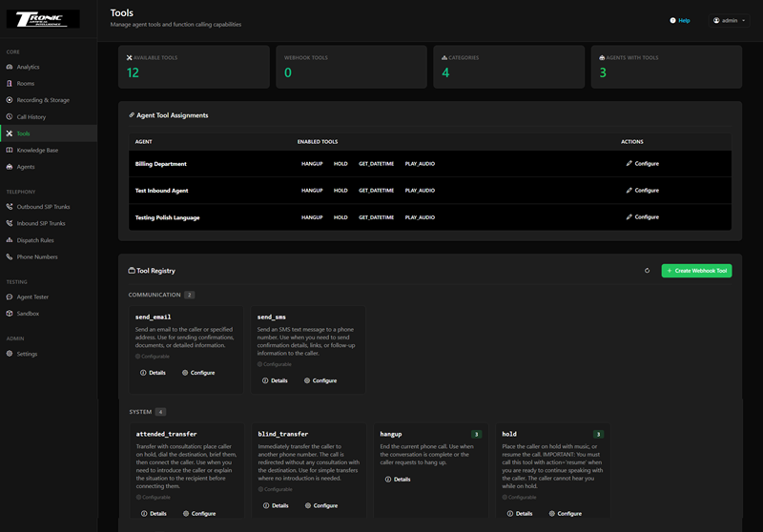Viewport: 763px width, 532px height.
Task: Click the Dispatch Rules icon
Action: tap(10, 240)
